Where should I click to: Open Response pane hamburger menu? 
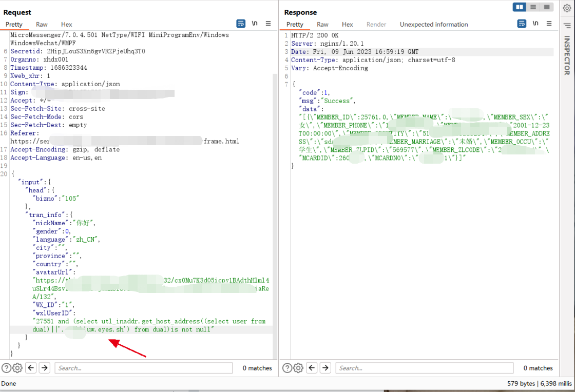click(549, 24)
